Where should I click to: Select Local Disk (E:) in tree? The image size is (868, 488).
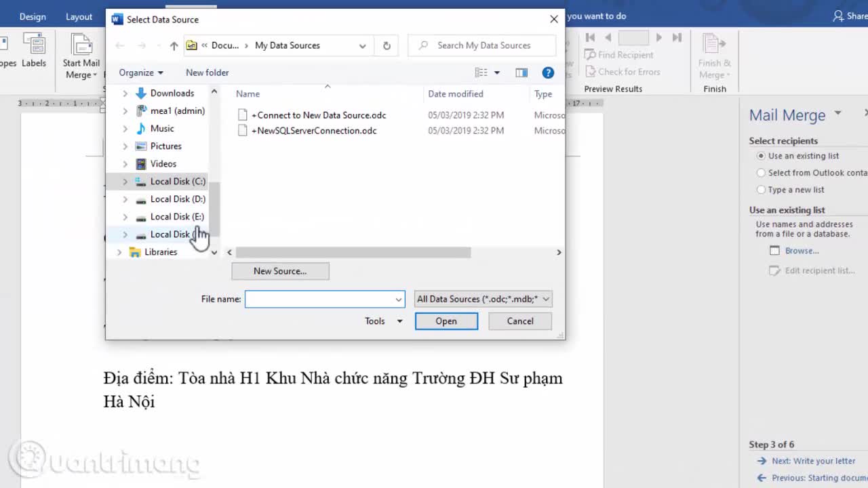point(176,216)
